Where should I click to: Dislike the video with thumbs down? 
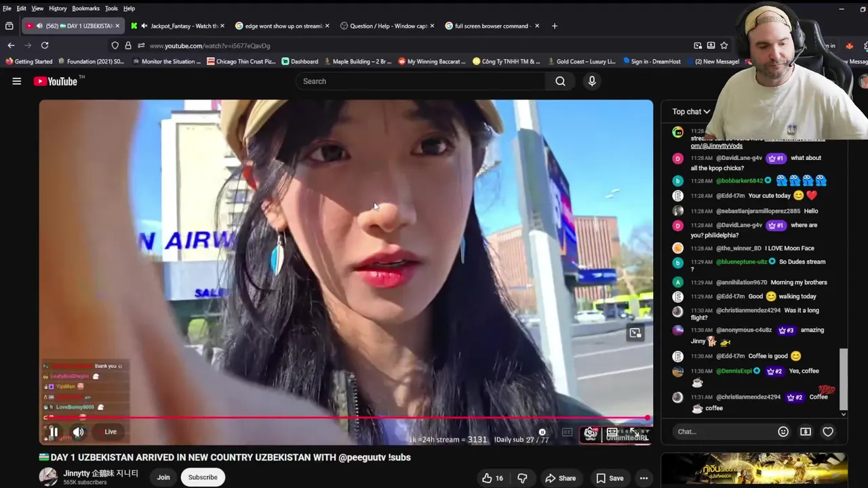[522, 478]
